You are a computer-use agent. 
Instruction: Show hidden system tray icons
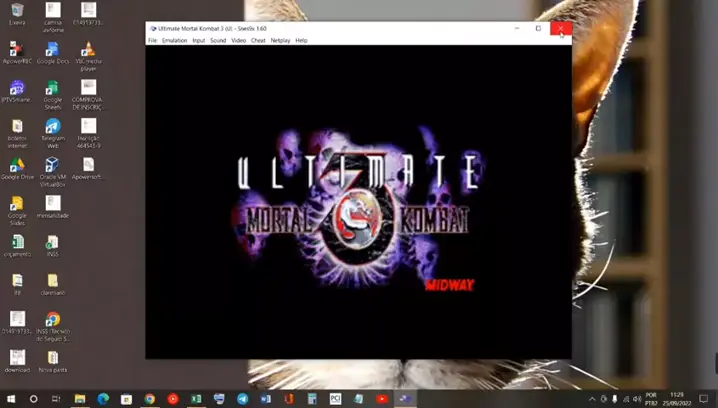point(592,399)
